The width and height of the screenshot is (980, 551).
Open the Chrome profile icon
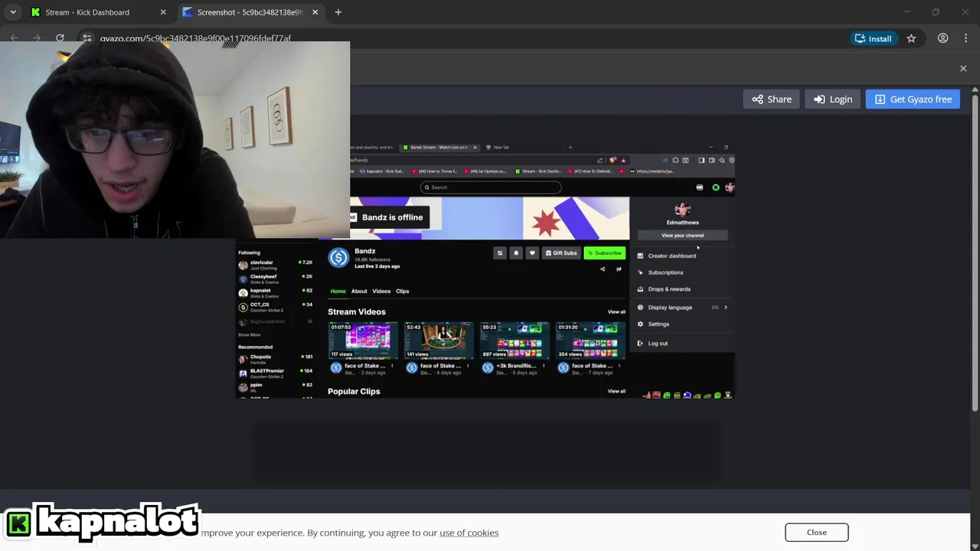coord(942,38)
